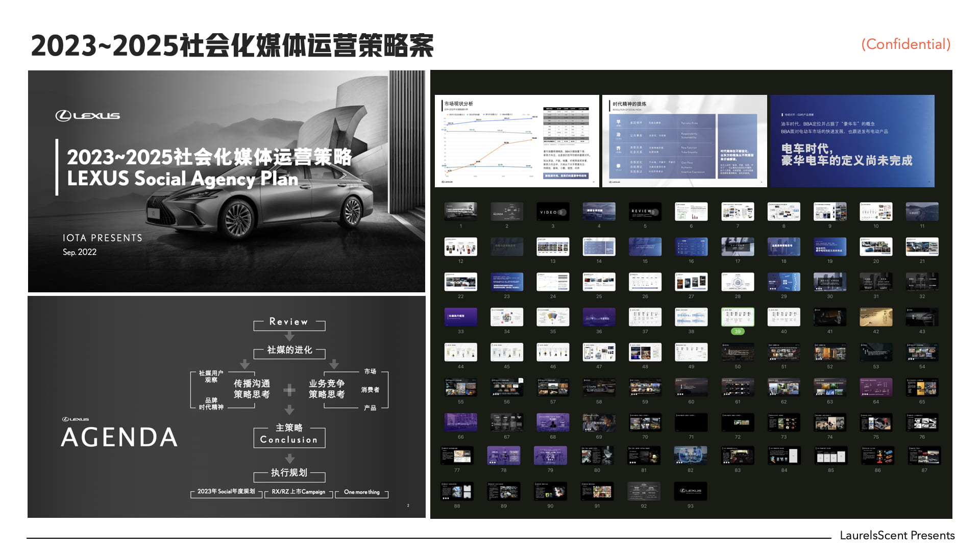This screenshot has width=980, height=551.
Task: Open the 时代精神的提炼 slide preview
Action: coord(684,141)
